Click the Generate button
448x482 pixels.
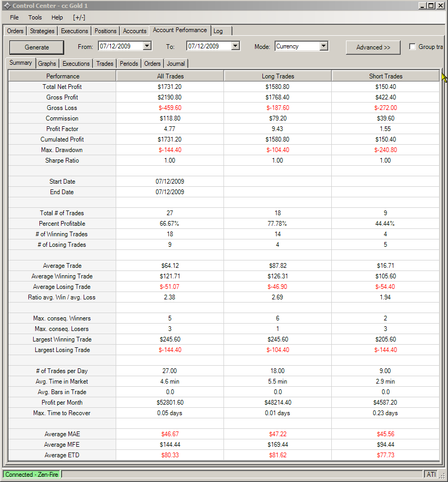coord(37,47)
